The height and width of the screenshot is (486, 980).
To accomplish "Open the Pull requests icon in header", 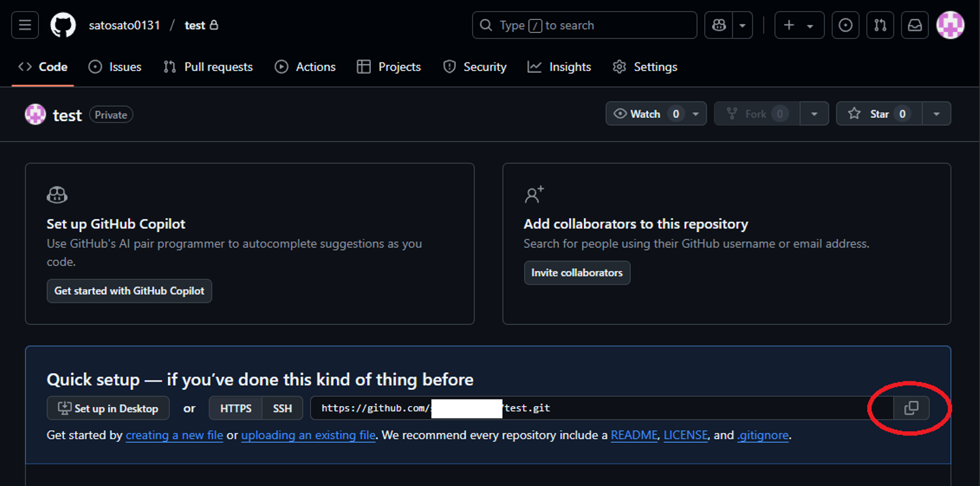I will point(880,25).
